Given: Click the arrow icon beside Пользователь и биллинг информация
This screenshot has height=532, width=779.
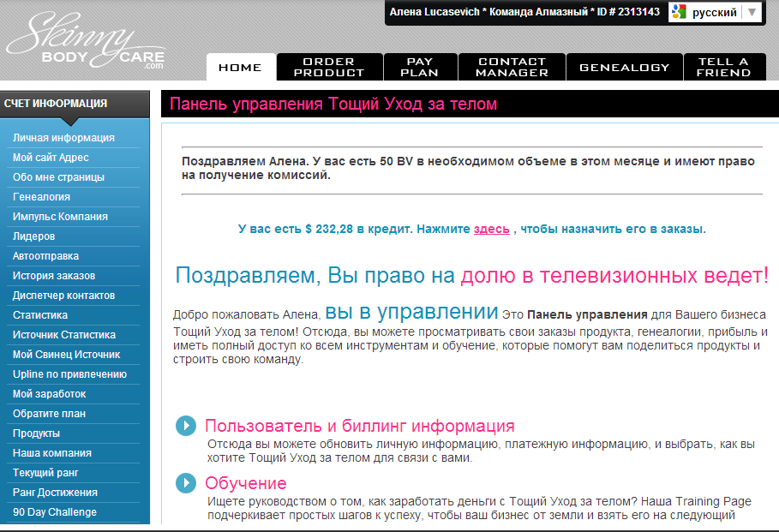Looking at the screenshot, I should [186, 426].
